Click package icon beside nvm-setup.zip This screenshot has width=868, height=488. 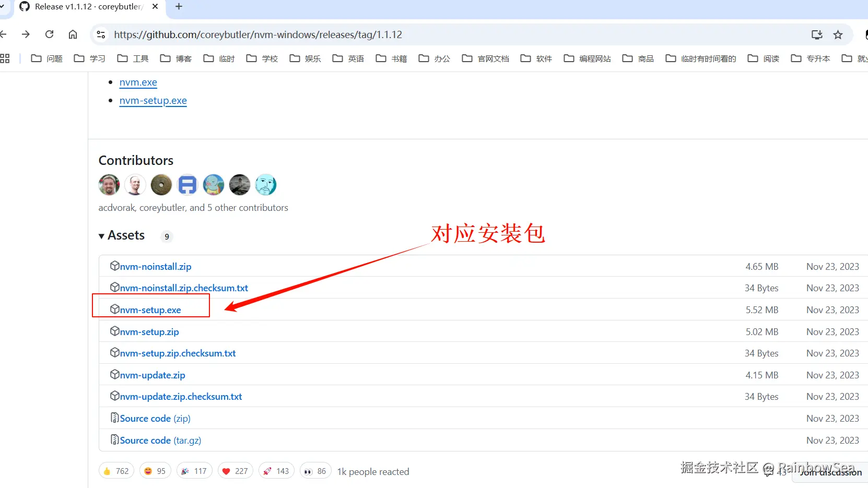pos(115,331)
